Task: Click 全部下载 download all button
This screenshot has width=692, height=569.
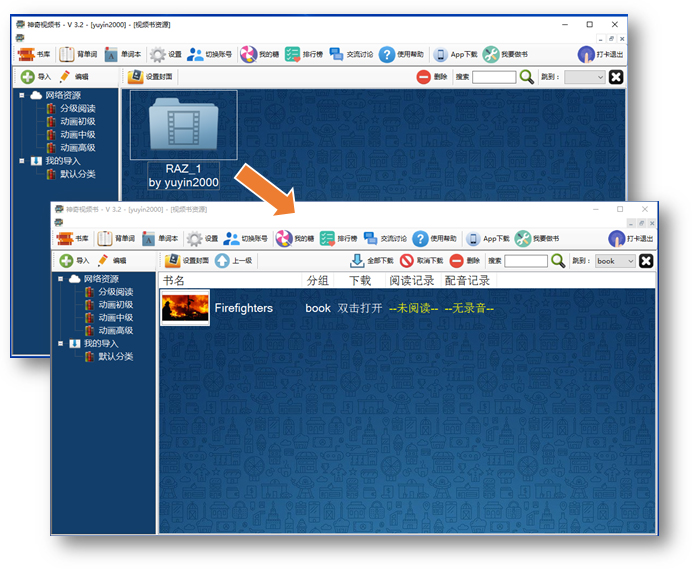Action: [x=372, y=260]
